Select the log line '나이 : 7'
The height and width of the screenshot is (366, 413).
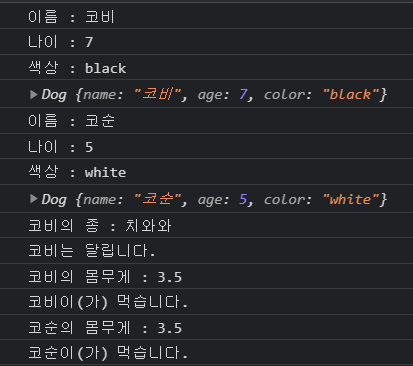point(61,42)
